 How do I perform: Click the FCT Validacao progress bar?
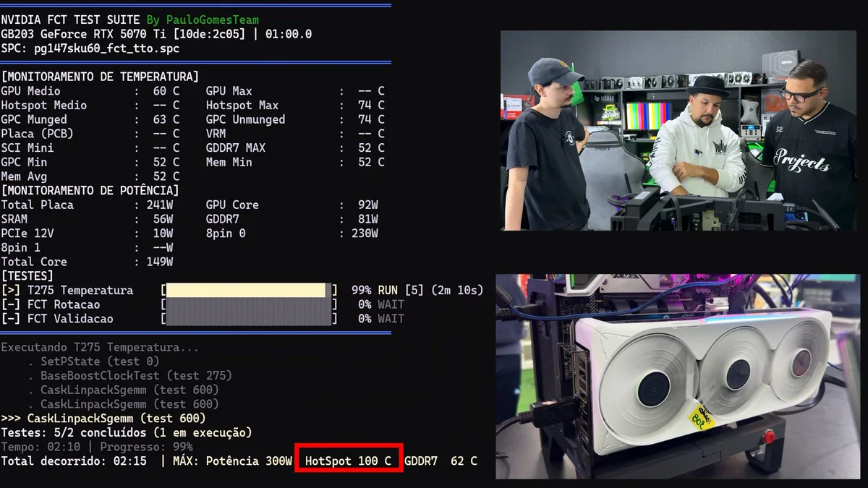click(250, 319)
